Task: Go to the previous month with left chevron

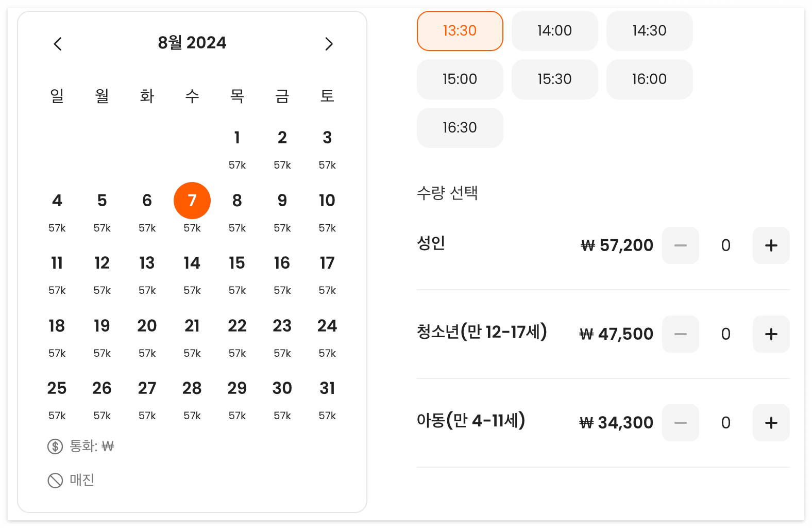Action: tap(57, 44)
